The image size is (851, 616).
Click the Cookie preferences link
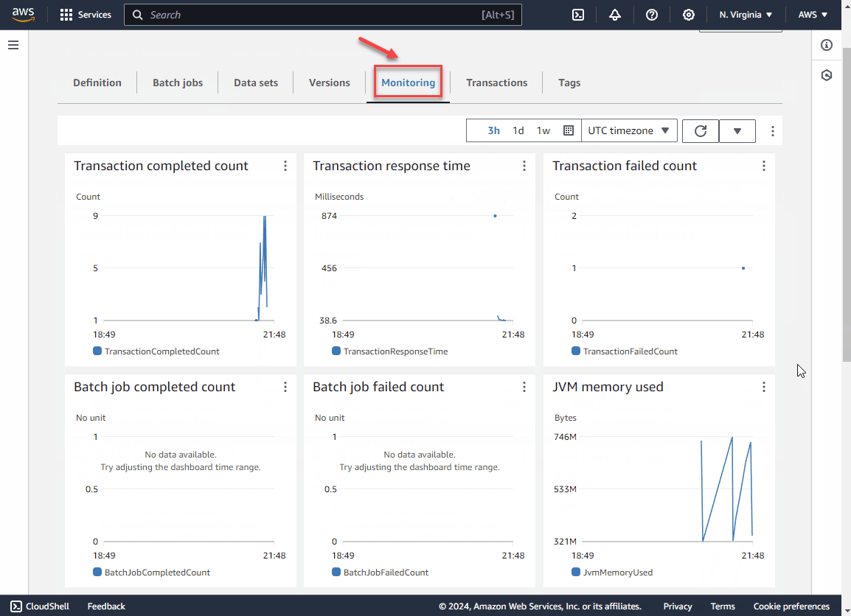791,606
